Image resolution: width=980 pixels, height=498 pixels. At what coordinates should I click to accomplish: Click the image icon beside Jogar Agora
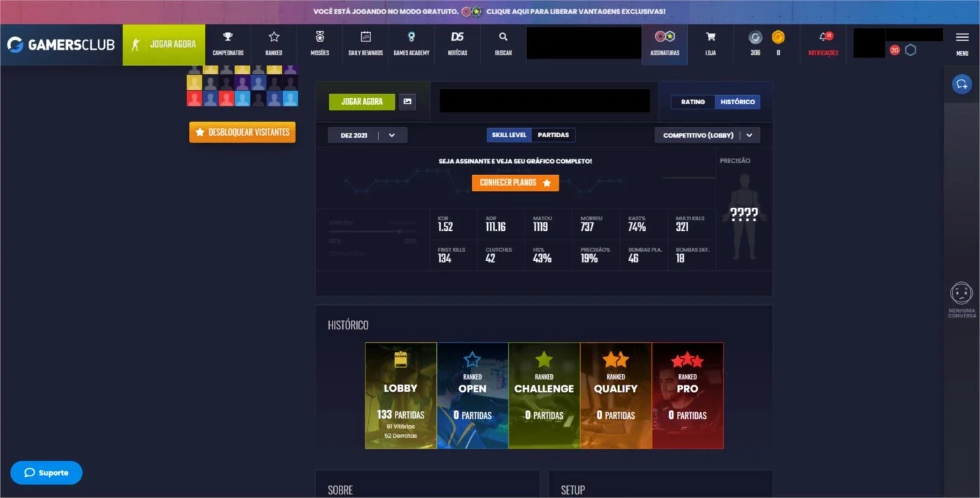407,102
